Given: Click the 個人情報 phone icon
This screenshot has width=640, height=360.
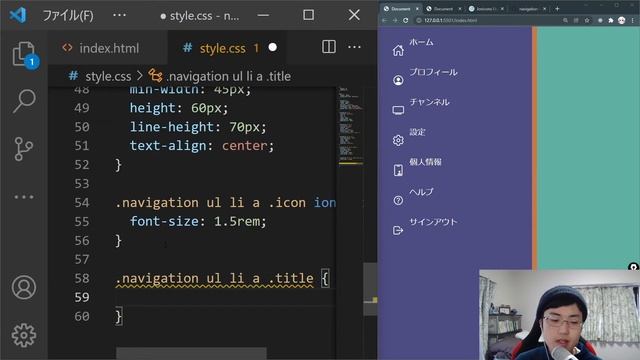Looking at the screenshot, I should coord(398,170).
